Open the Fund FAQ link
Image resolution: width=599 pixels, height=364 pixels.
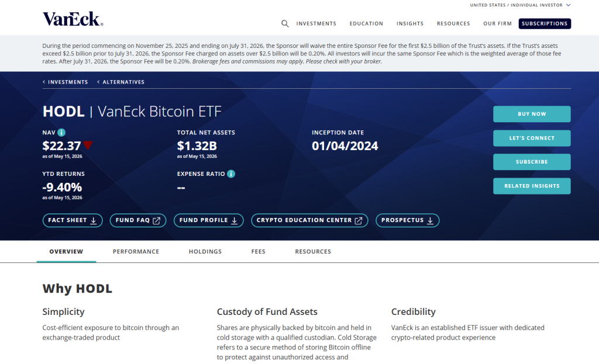(138, 220)
